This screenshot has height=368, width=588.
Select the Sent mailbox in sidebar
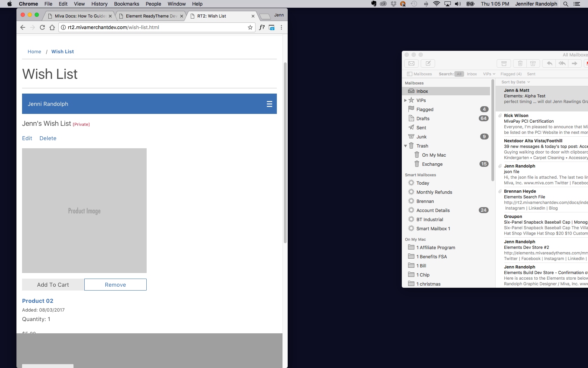click(447, 128)
